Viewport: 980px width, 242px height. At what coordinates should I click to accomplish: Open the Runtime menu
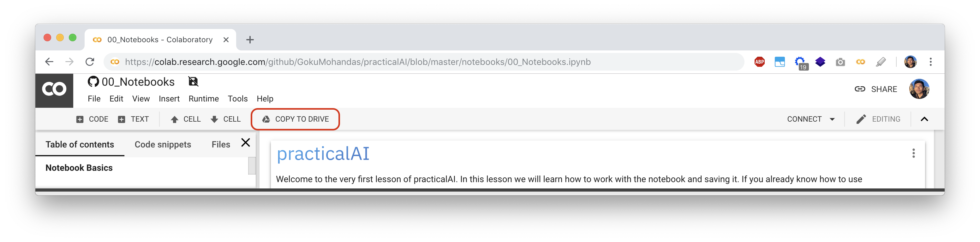click(x=204, y=99)
